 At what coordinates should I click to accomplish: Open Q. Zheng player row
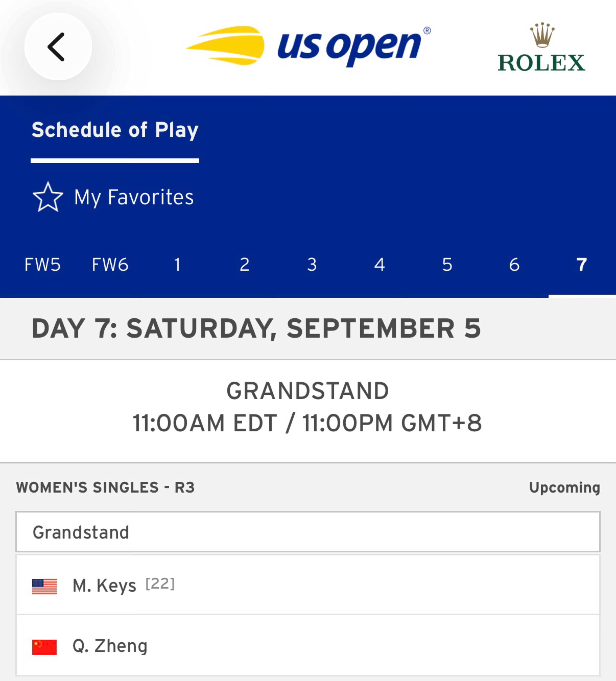308,646
